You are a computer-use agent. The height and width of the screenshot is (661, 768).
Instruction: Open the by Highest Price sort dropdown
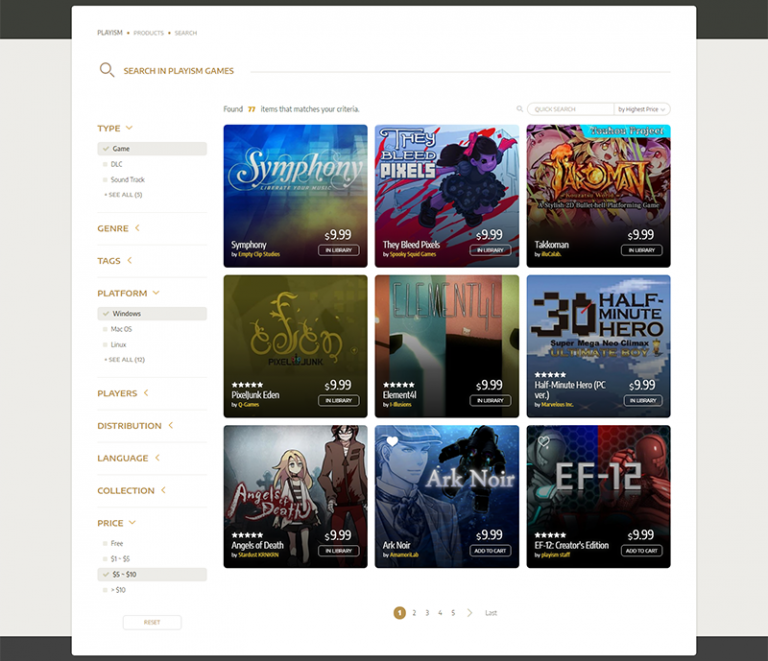tap(642, 109)
